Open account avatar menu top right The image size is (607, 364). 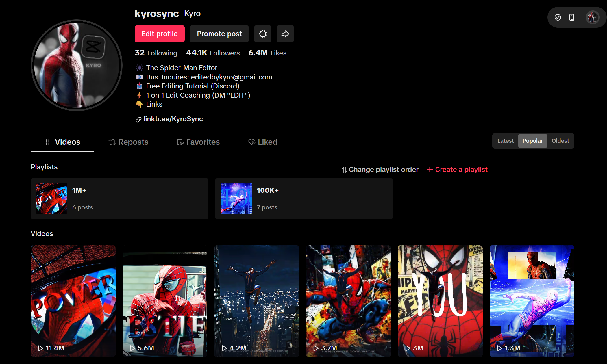(593, 17)
